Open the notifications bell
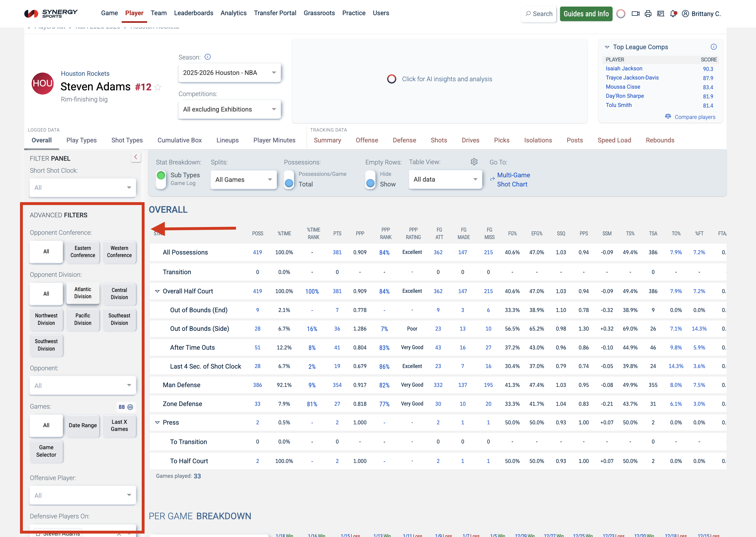Image resolution: width=756 pixels, height=537 pixels. (x=673, y=13)
